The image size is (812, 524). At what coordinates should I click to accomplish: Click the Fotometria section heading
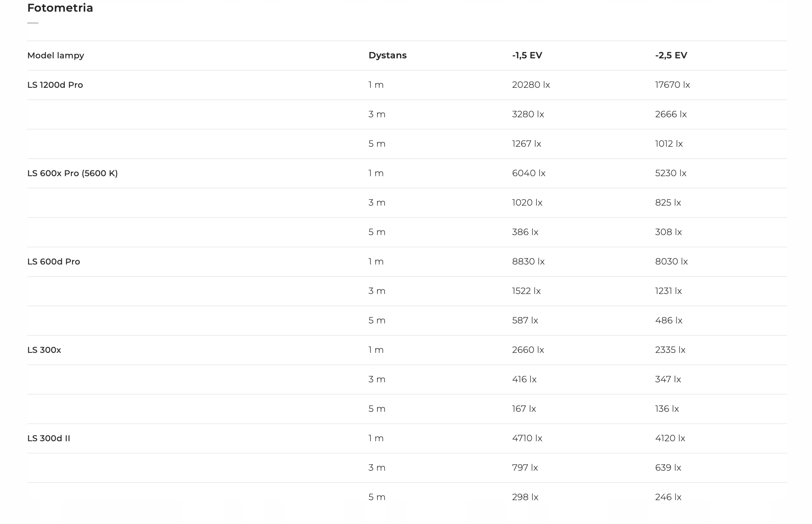coord(60,8)
